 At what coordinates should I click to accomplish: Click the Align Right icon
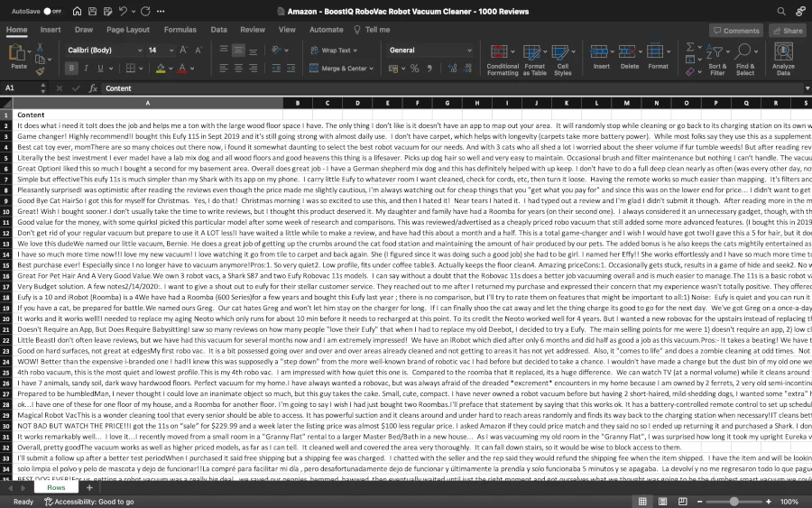pos(254,68)
